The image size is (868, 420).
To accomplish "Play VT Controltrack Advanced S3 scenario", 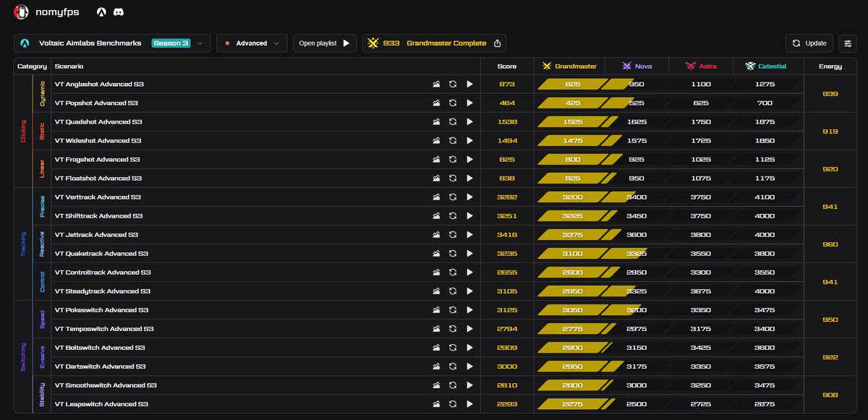I will point(469,272).
